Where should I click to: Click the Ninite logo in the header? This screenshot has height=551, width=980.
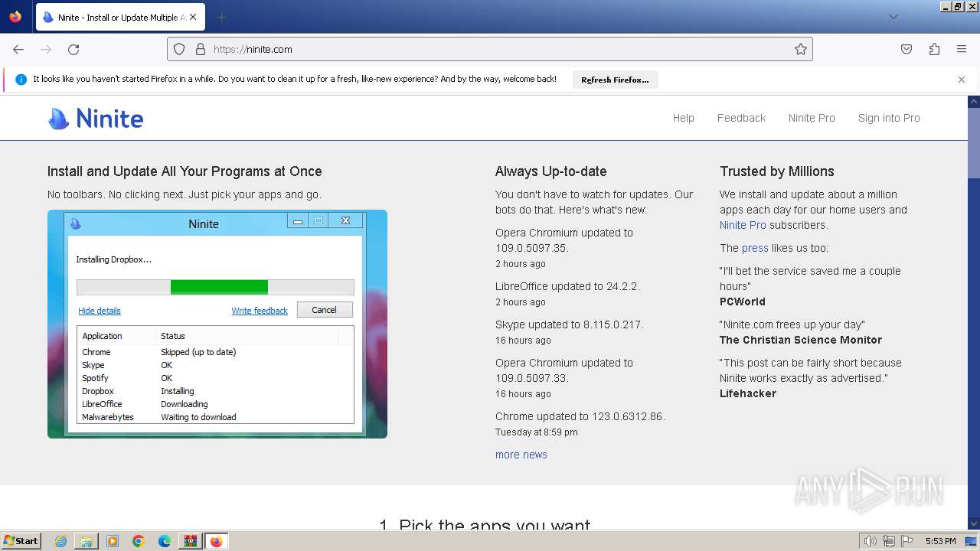(96, 119)
